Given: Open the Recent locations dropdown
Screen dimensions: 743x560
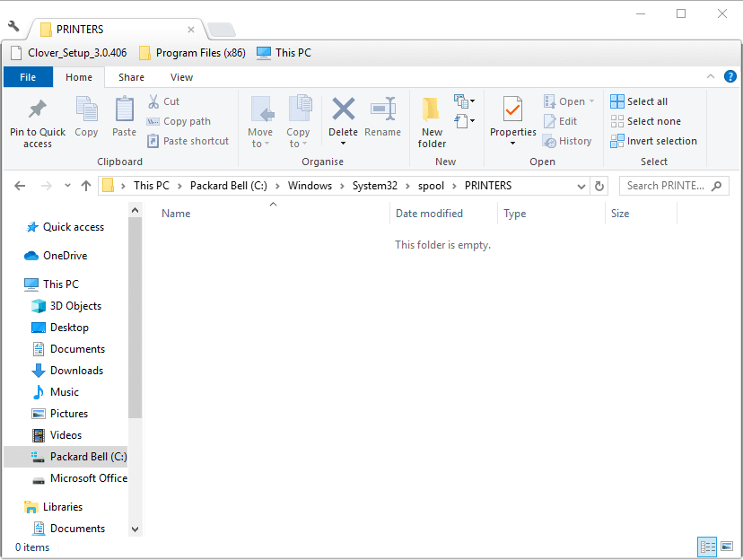Looking at the screenshot, I should point(68,186).
